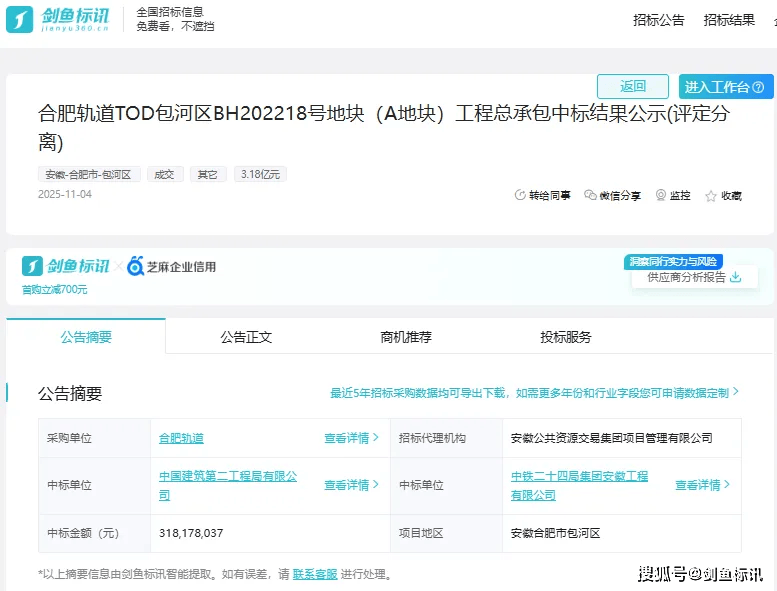
Task: Click download icon on 供应商分析报告
Action: (x=736, y=277)
